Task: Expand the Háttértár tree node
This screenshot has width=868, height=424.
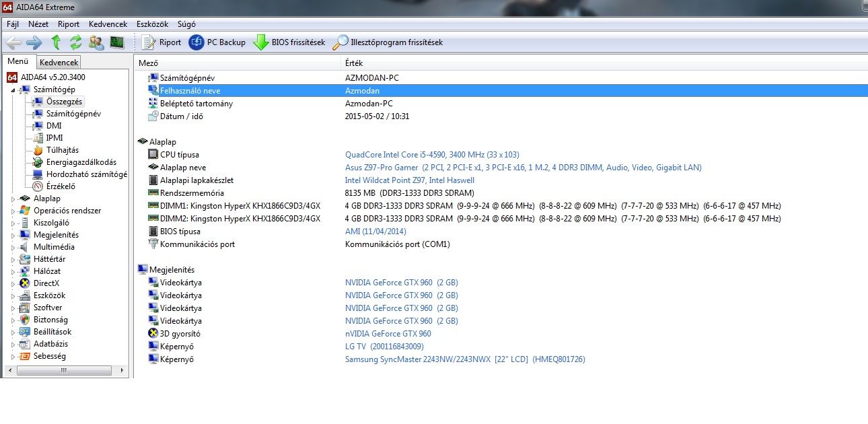Action: pyautogui.click(x=13, y=259)
